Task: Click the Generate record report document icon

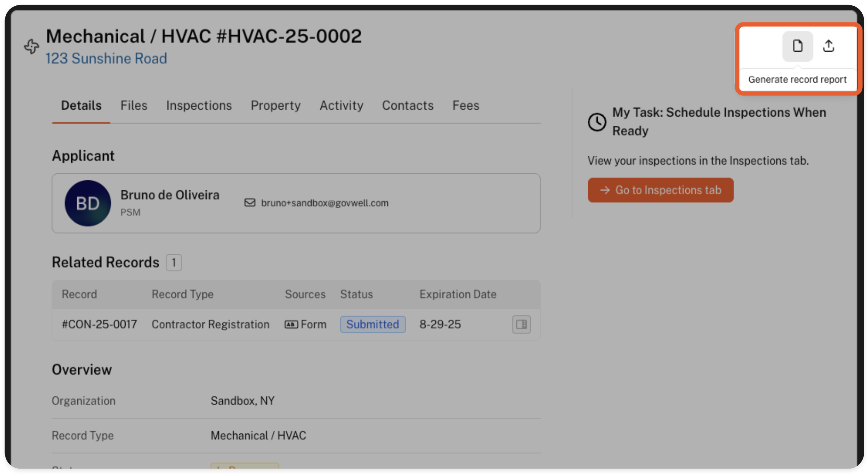Action: (797, 46)
